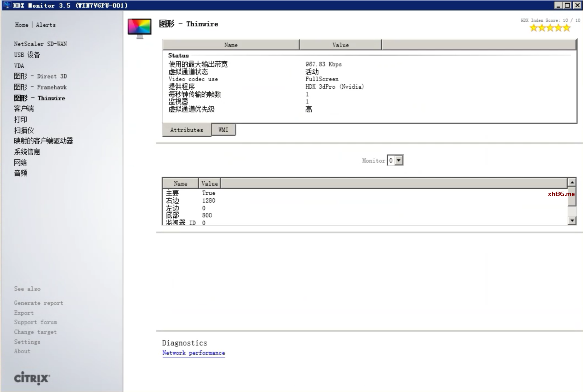Click Name column header in monitor table
This screenshot has height=392, width=583.
pyautogui.click(x=181, y=183)
